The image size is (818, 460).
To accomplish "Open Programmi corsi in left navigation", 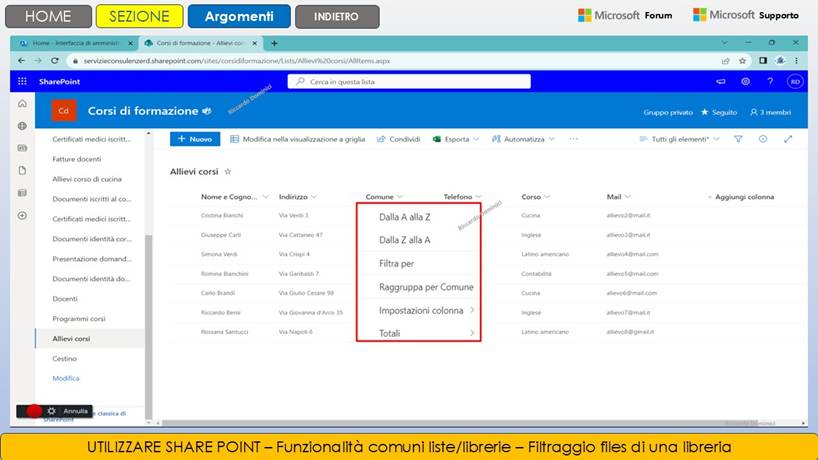I will [x=79, y=318].
